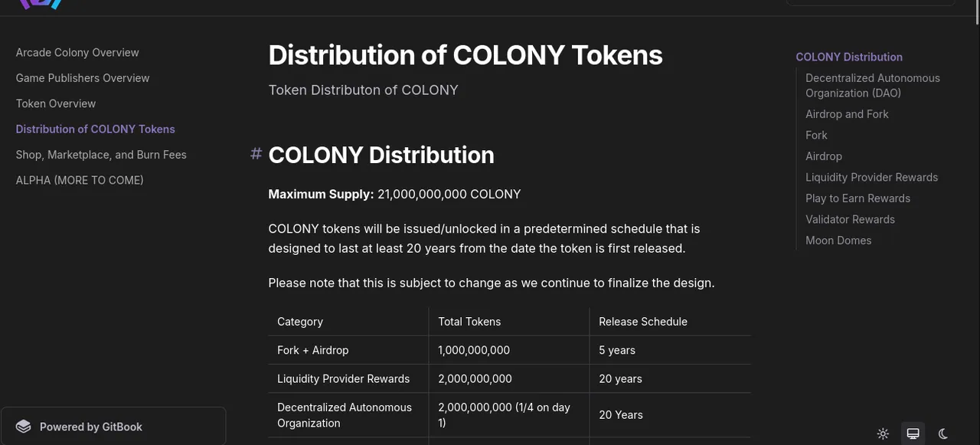The image size is (980, 445).
Task: Jump to Decentralized Autonomous Organization (DAO) section
Action: (873, 85)
